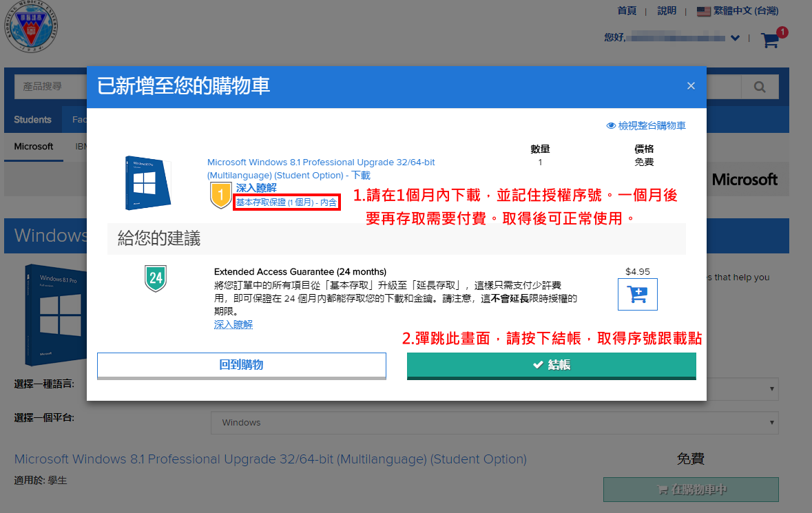Click the green 24-month shield icon
812x513 pixels.
point(156,278)
